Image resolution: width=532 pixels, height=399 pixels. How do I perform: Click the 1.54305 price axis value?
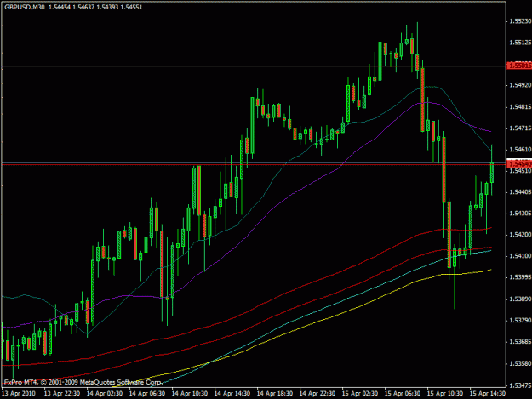point(520,214)
